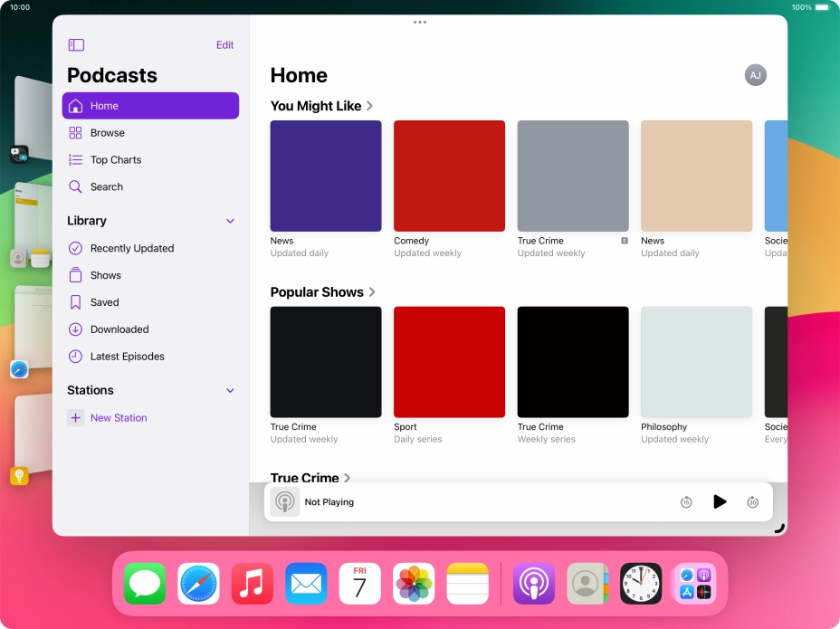Tap the Edit button above Podcasts
Screen dimensions: 840x629
point(224,44)
